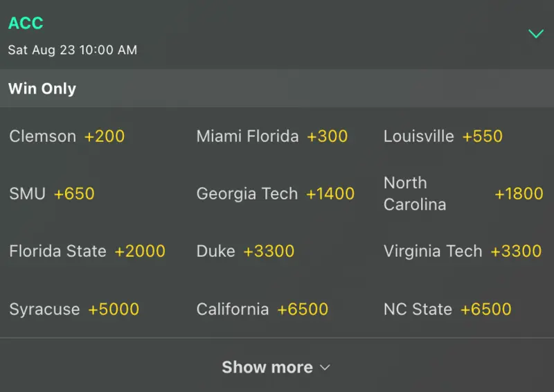Viewport: 554px width, 392px height.
Task: Select Georgia Tech at +1400
Action: click(x=275, y=194)
